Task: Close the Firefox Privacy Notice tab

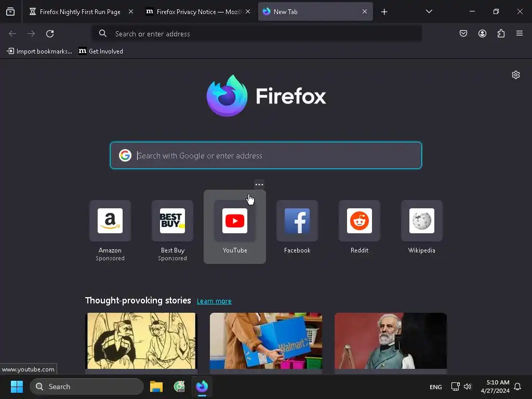Action: click(x=248, y=11)
